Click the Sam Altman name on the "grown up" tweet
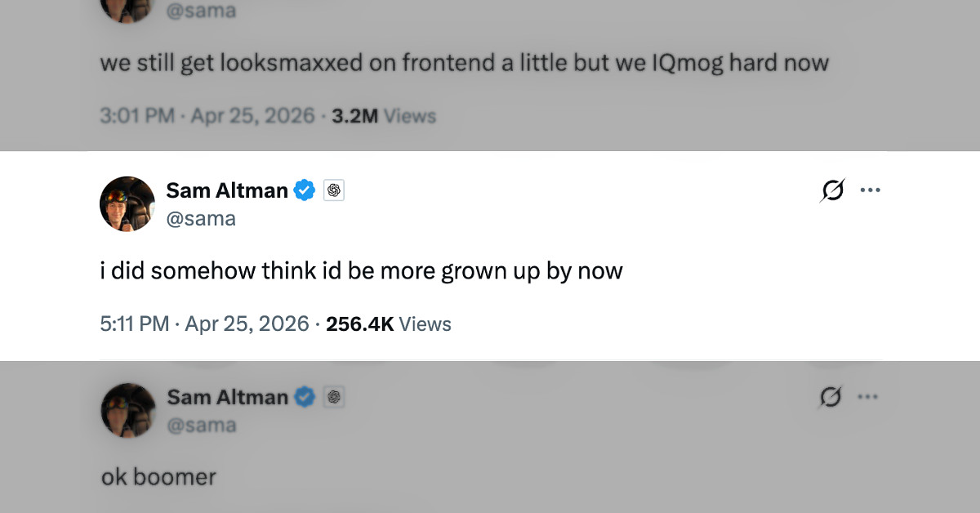Screen dimensions: 980x513 (226, 191)
